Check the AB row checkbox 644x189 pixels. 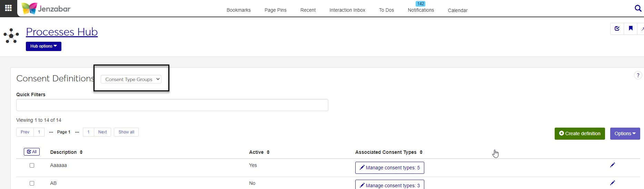[x=32, y=183]
